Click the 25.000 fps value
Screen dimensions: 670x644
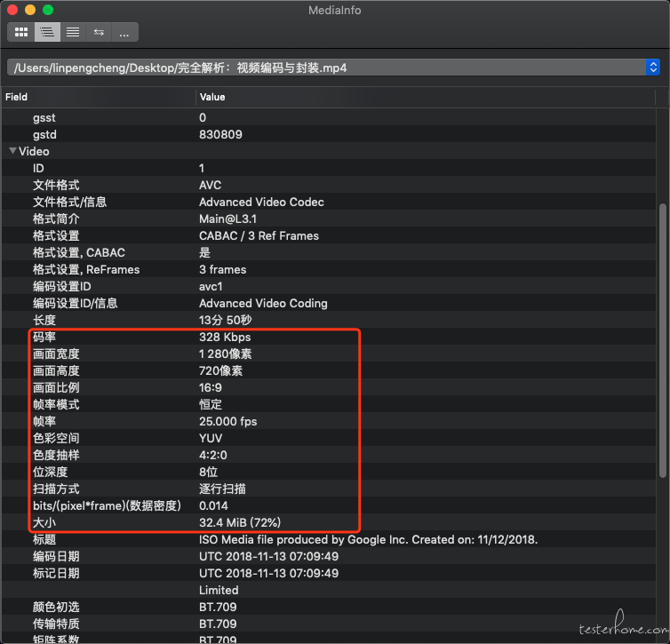228,422
